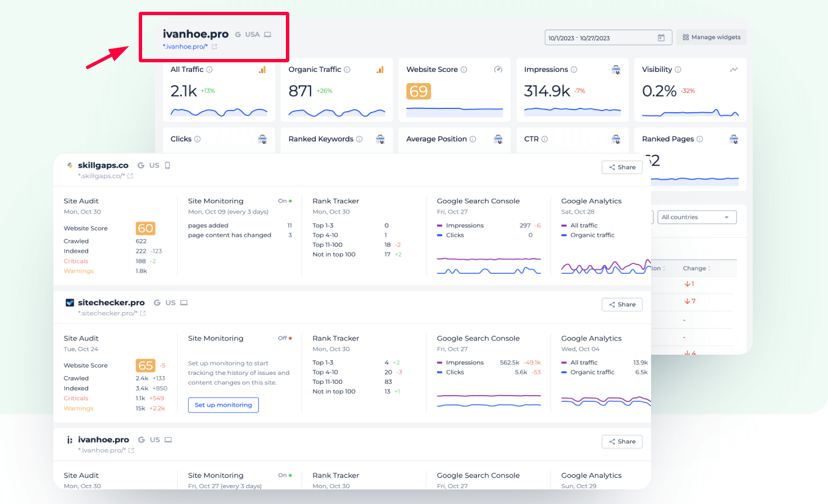
Task: Click the gauge icon on Website Score widget
Action: (x=498, y=70)
